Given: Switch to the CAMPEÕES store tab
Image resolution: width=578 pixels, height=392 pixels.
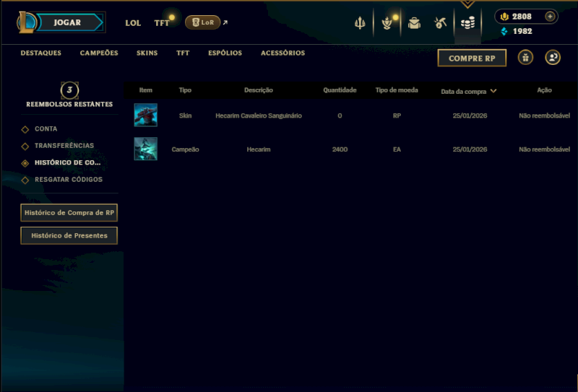Looking at the screenshot, I should pos(99,53).
